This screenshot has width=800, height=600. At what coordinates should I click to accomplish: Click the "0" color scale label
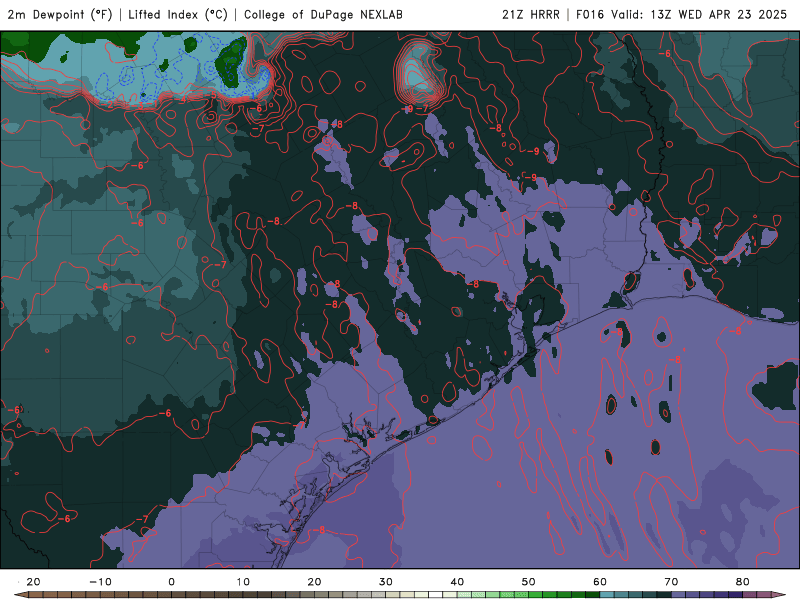click(x=171, y=582)
